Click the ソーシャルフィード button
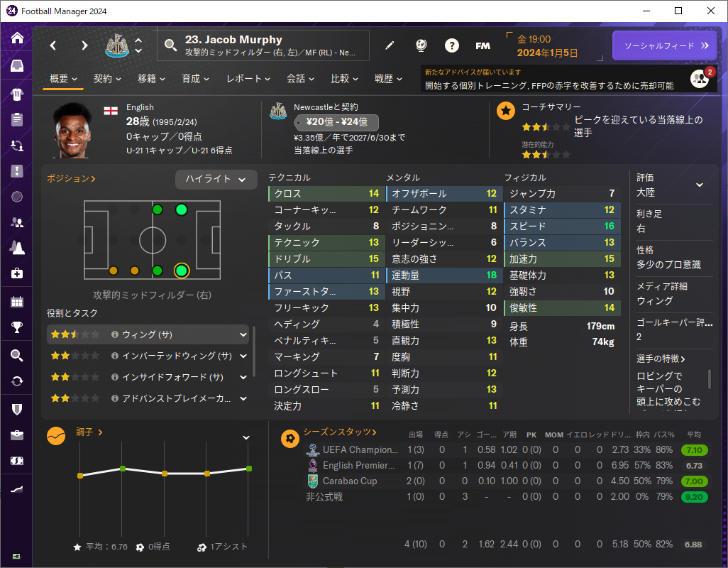The image size is (728, 568). (664, 45)
